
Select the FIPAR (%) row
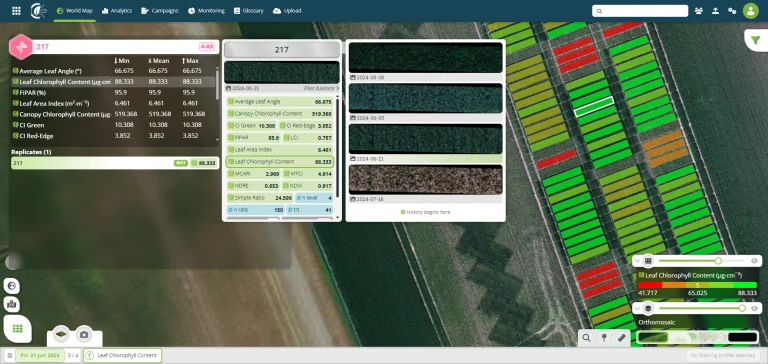click(x=114, y=93)
